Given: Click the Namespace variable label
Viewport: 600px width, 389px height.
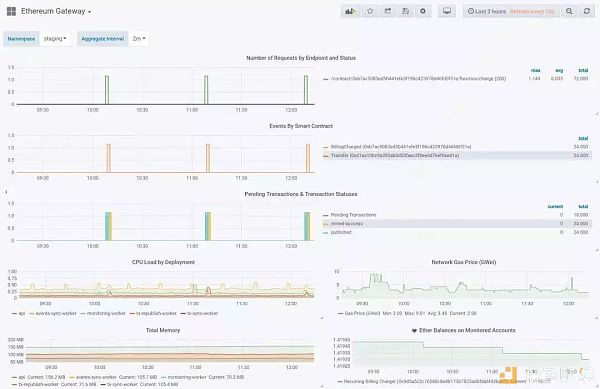Looking at the screenshot, I should pyautogui.click(x=21, y=39).
